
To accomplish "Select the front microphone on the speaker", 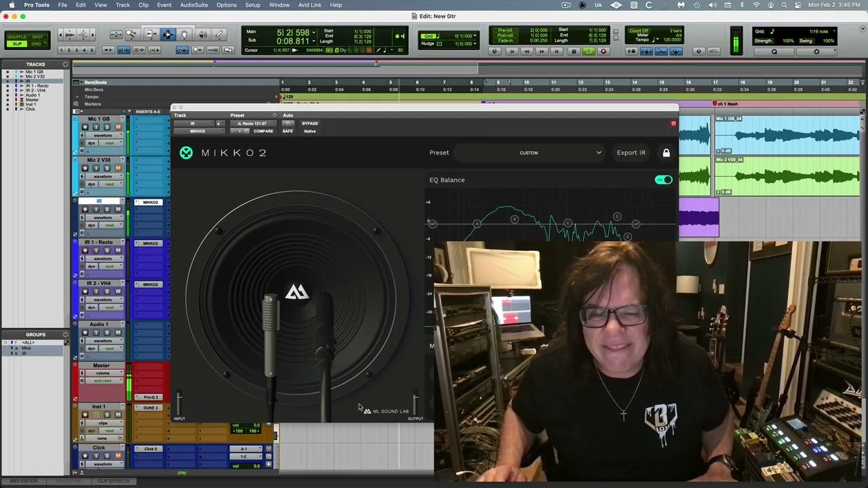I will point(271,335).
